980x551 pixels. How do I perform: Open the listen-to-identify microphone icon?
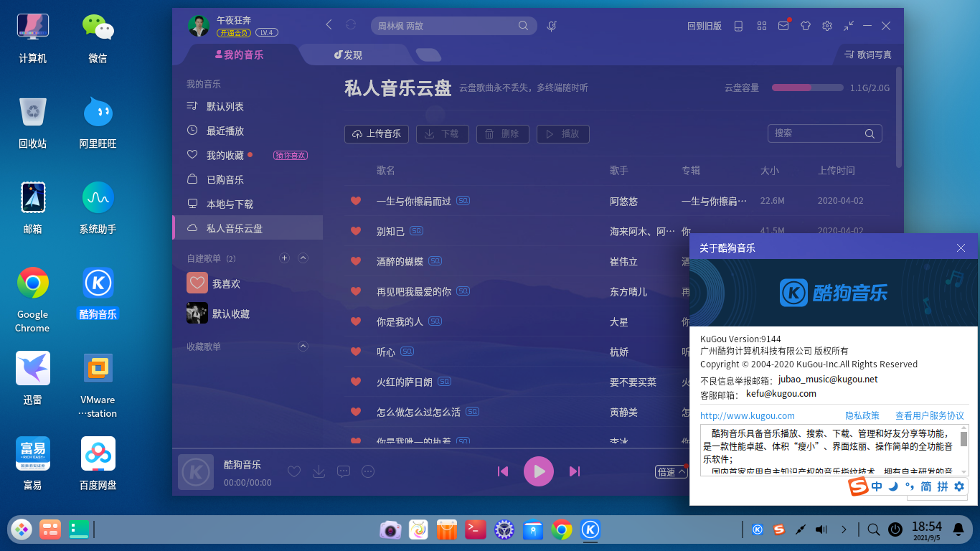(551, 26)
